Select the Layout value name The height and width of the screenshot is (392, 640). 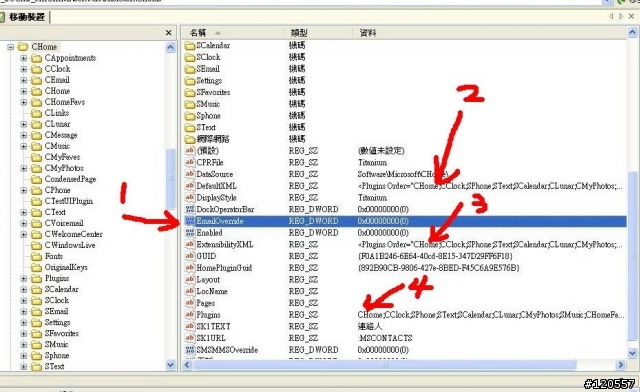(208, 280)
